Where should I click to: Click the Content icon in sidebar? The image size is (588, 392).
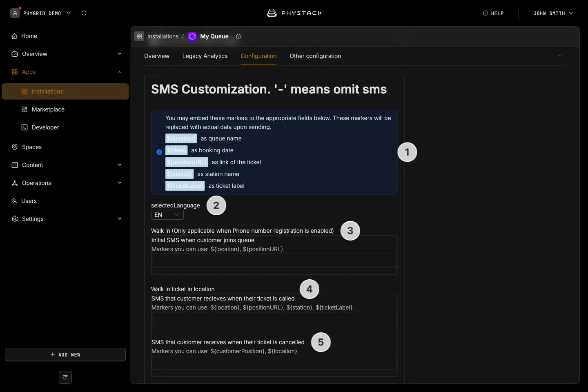[x=15, y=165]
